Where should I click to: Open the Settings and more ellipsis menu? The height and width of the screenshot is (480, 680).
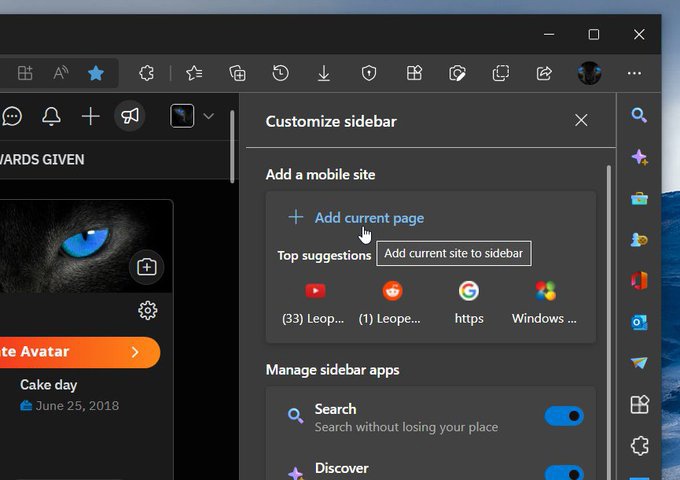coord(634,73)
